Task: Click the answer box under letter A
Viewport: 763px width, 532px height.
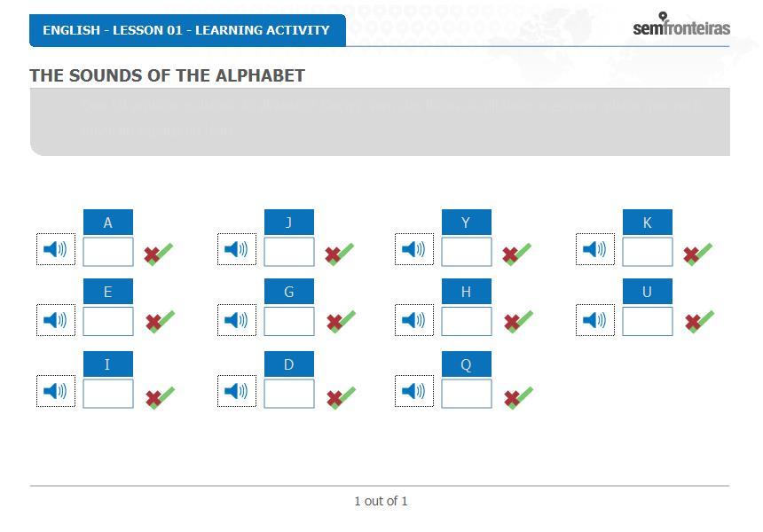Action: click(x=108, y=252)
